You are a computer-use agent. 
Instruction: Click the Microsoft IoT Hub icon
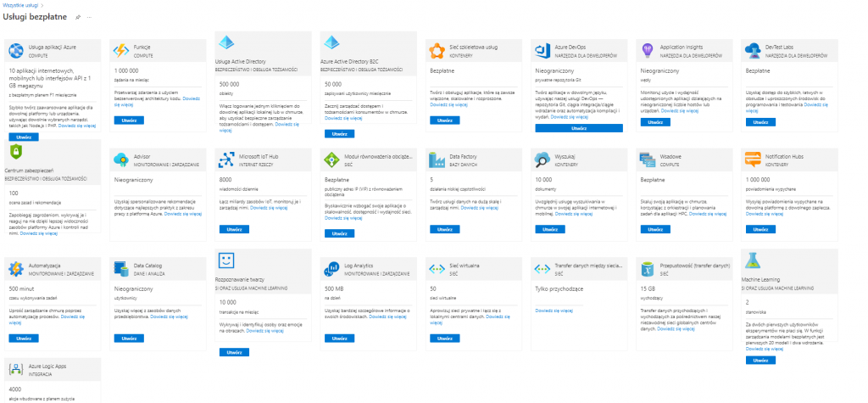pos(225,160)
